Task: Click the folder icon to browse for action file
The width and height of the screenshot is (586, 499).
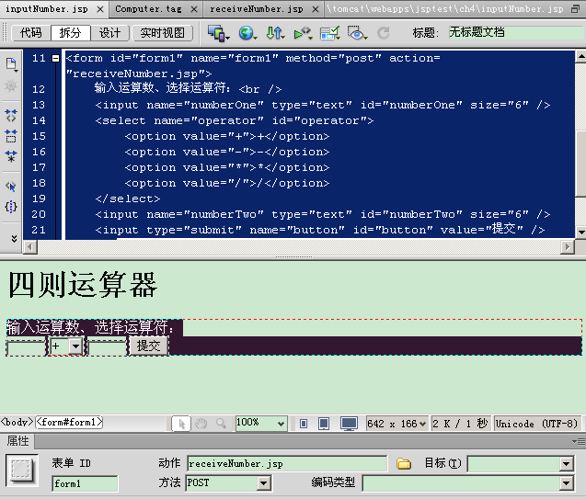Action: (403, 463)
